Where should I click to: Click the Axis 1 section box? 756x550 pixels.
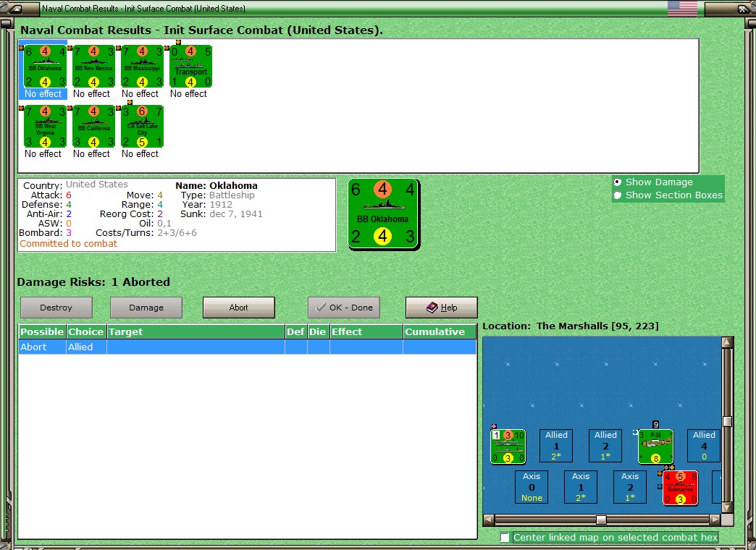(581, 487)
